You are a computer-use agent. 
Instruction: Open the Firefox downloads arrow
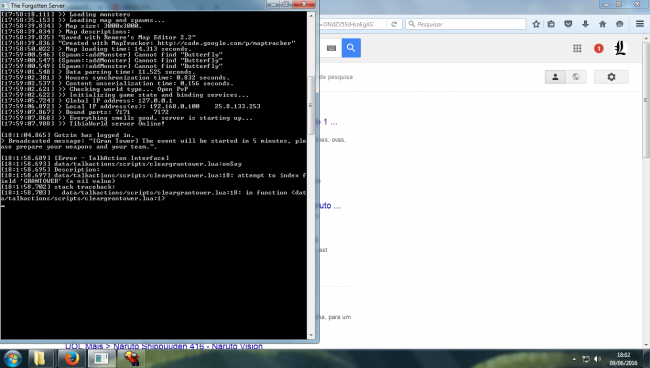(x=585, y=24)
